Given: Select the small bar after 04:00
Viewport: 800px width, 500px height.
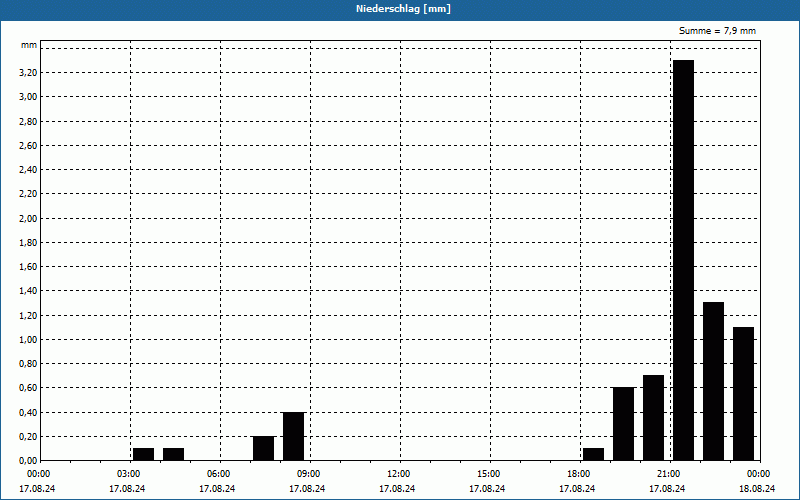Looking at the screenshot, I should click(x=173, y=454).
